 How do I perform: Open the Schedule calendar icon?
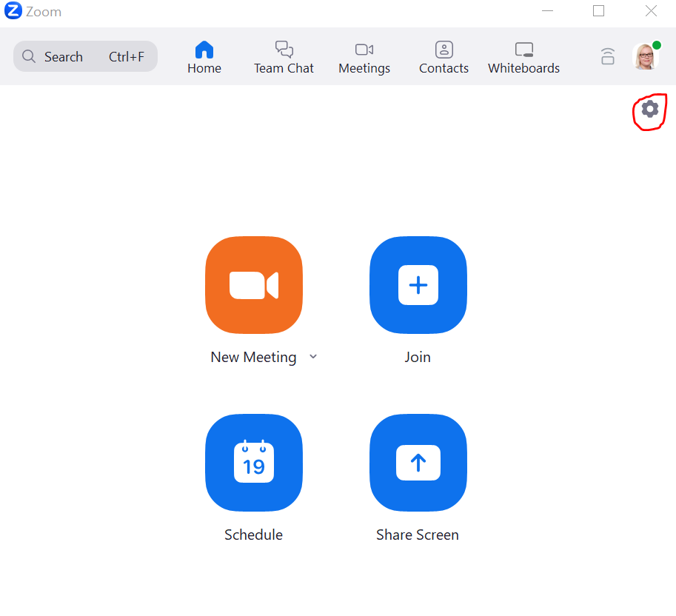(x=253, y=463)
